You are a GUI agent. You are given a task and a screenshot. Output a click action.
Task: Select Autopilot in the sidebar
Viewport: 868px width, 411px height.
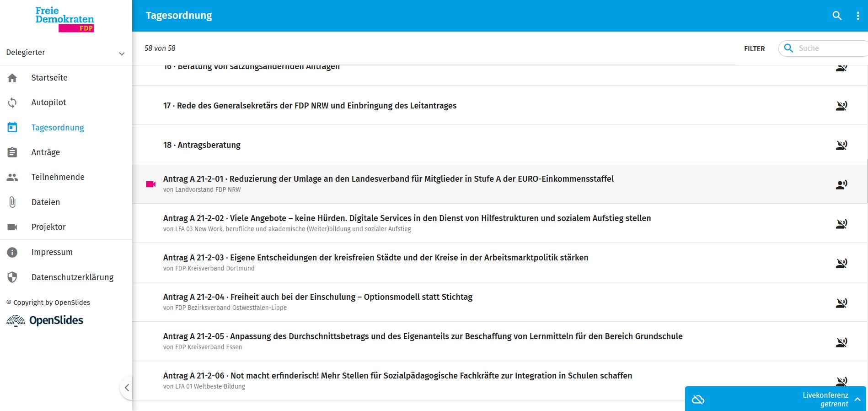48,103
